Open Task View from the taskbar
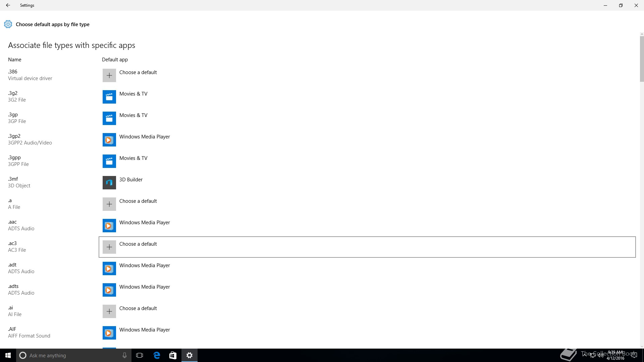This screenshot has width=644, height=362. tap(140, 355)
